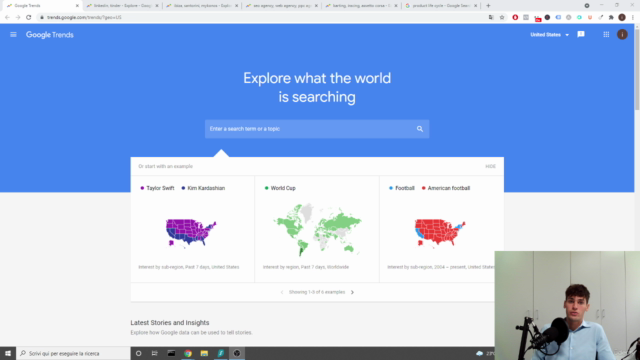Click the browser back arrow

(x=7, y=17)
